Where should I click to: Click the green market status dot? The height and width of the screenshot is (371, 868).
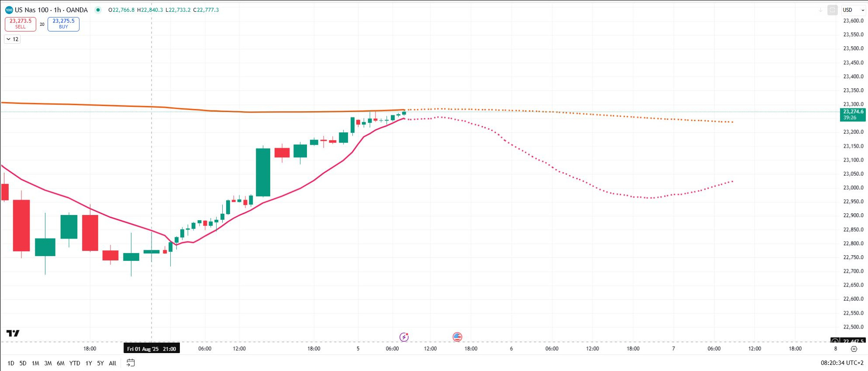click(98, 10)
